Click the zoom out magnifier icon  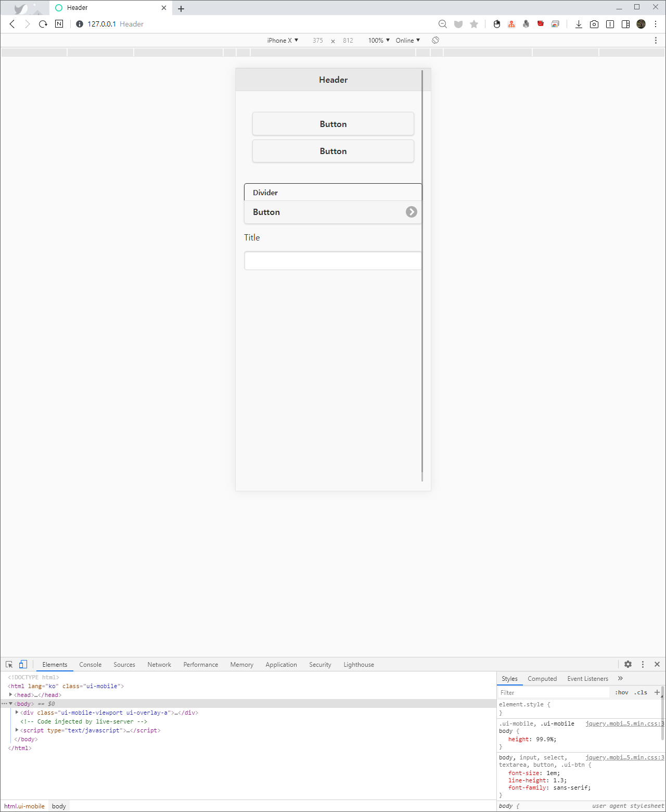[x=443, y=24]
